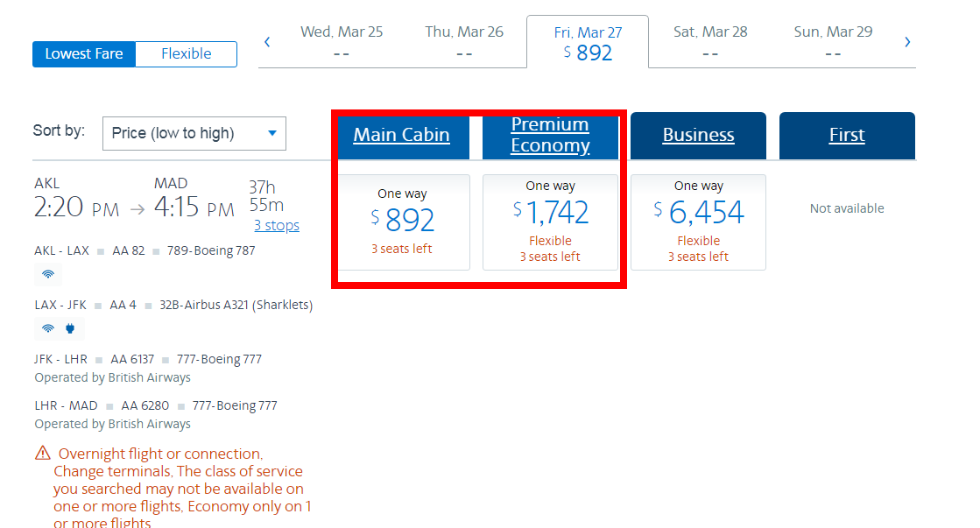
Task: Select the Sun, Mar 29 date tab
Action: pyautogui.click(x=833, y=42)
